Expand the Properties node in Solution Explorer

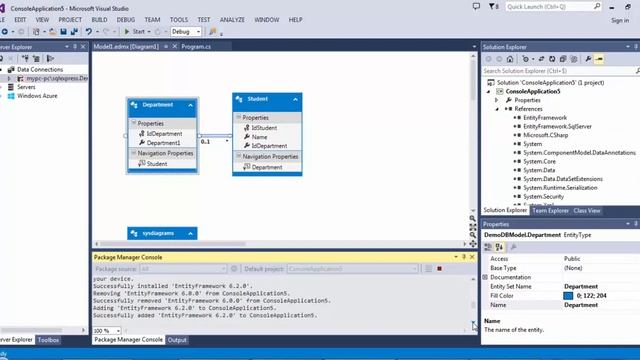pos(497,100)
